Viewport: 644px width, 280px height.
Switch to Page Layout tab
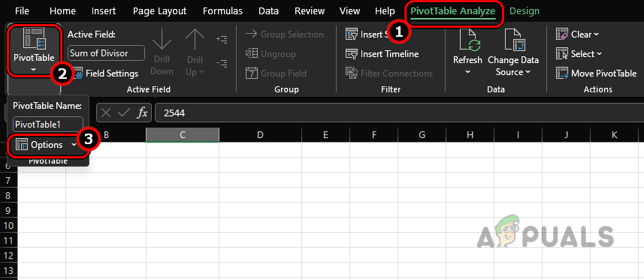click(159, 11)
